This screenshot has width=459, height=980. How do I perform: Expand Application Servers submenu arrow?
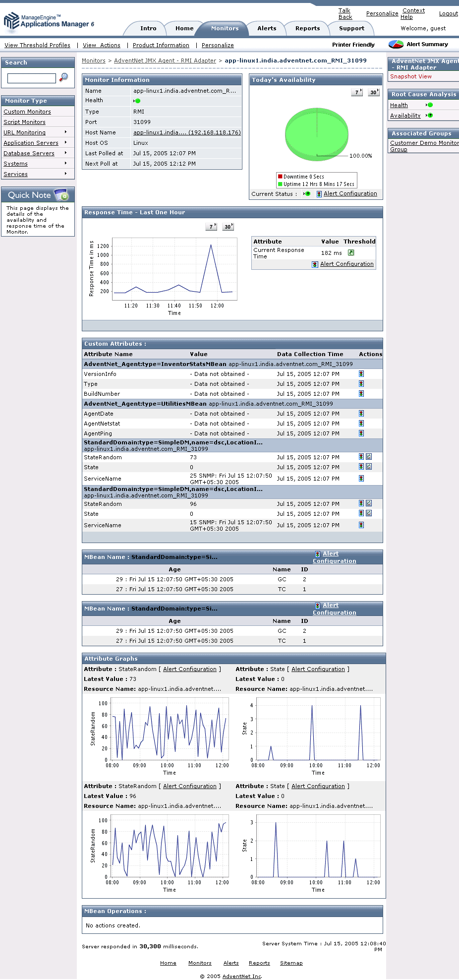(65, 142)
